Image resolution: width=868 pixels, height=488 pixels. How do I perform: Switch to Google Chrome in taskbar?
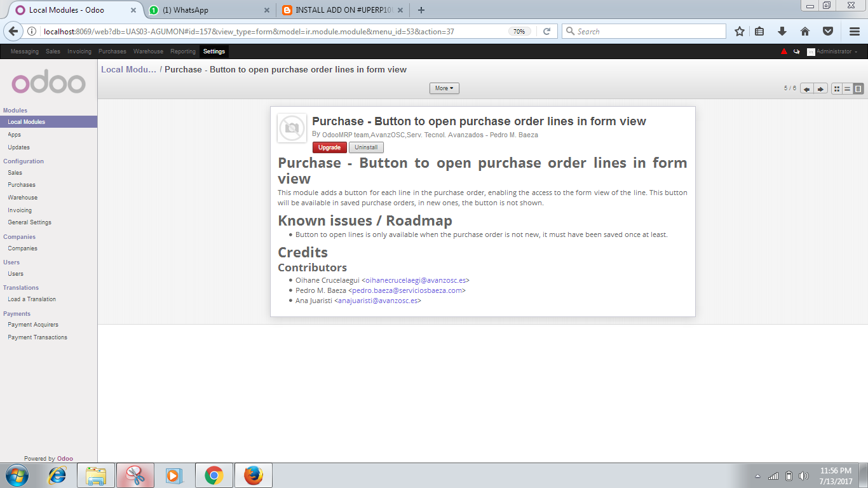(214, 475)
